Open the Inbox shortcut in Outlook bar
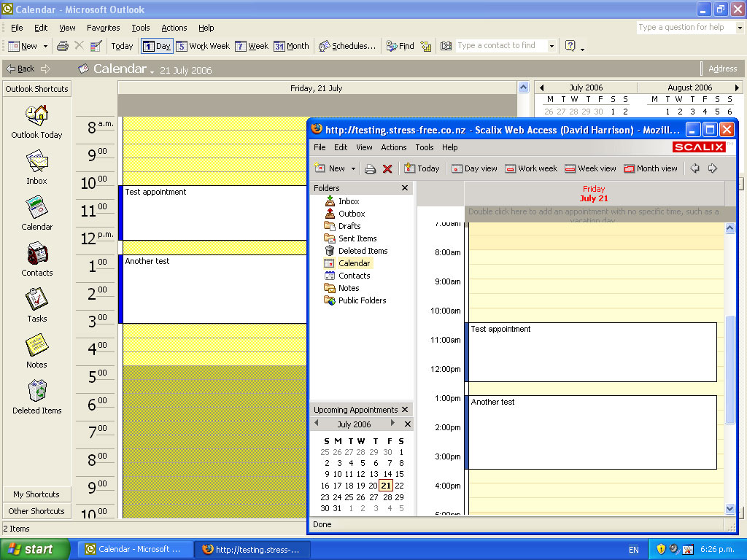Image resolution: width=747 pixels, height=560 pixels. 36,168
